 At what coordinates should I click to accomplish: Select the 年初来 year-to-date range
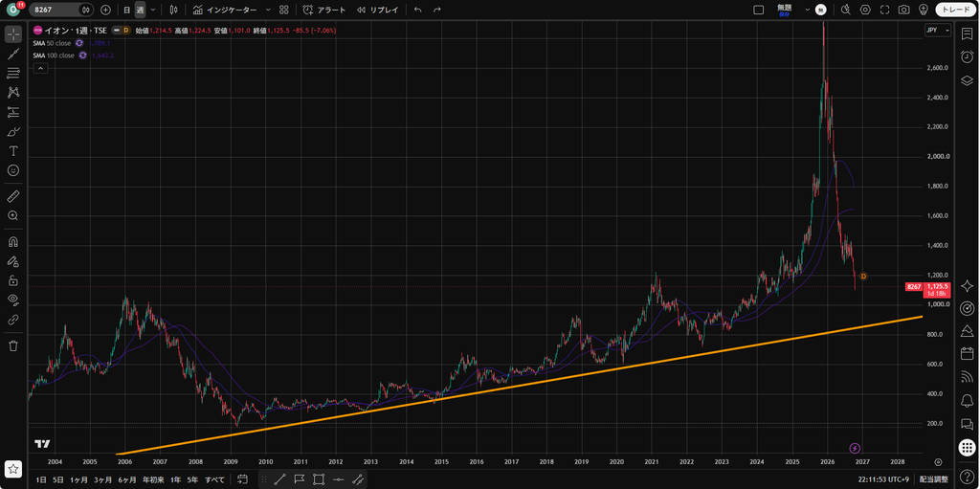[153, 479]
